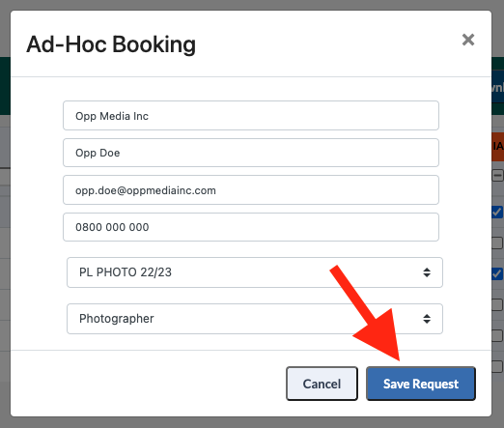
Task: Click the arrows on the PL PHOTO 22/23 selector
Action: [427, 272]
